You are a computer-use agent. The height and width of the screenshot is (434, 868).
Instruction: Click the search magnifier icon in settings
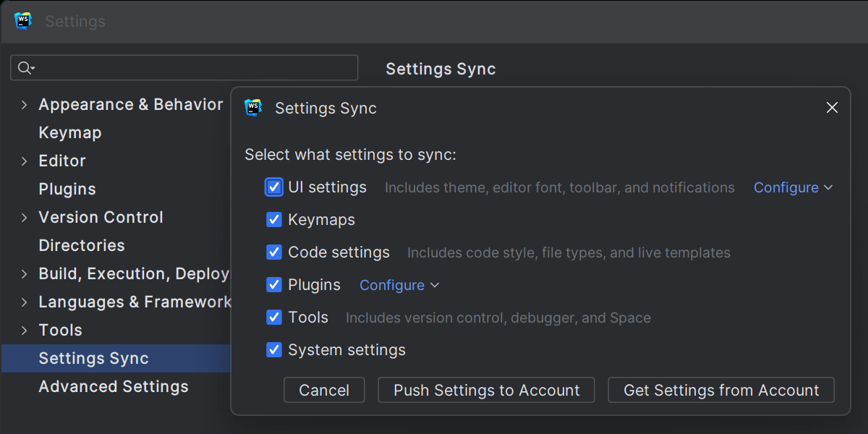click(x=25, y=68)
